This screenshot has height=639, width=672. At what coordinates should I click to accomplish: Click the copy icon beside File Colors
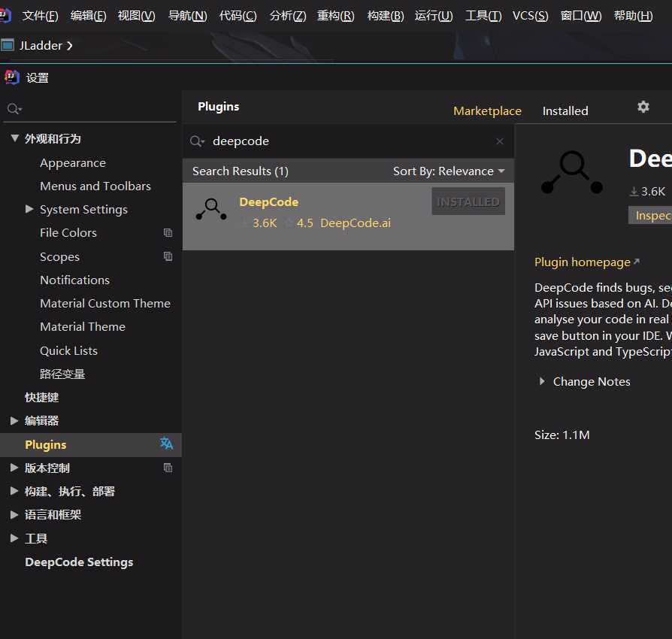click(168, 232)
